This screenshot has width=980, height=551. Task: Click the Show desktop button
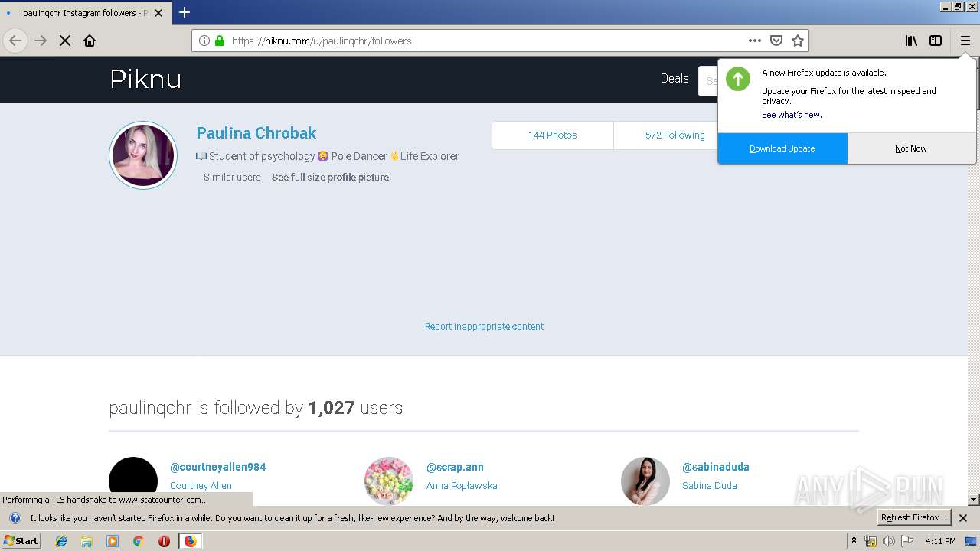tap(972, 541)
